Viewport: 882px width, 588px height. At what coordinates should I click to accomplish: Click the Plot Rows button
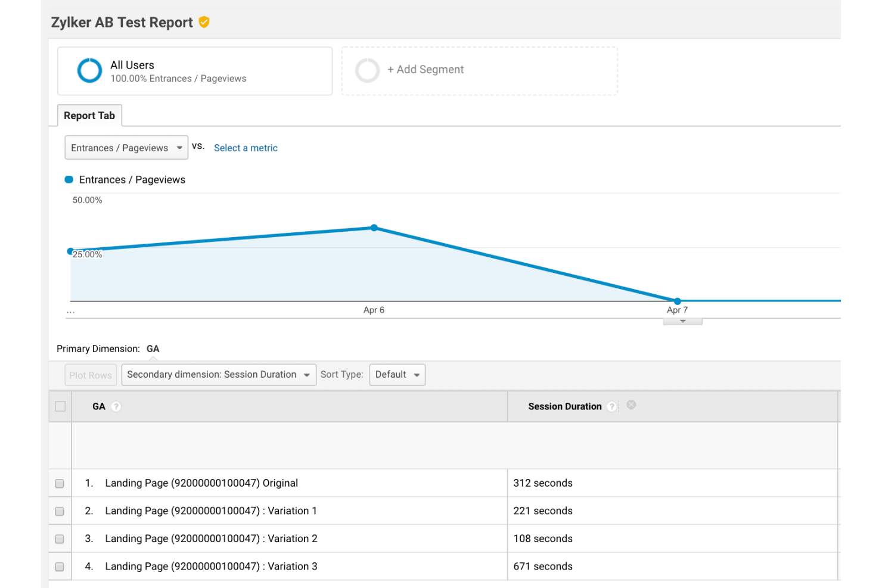[x=91, y=375]
